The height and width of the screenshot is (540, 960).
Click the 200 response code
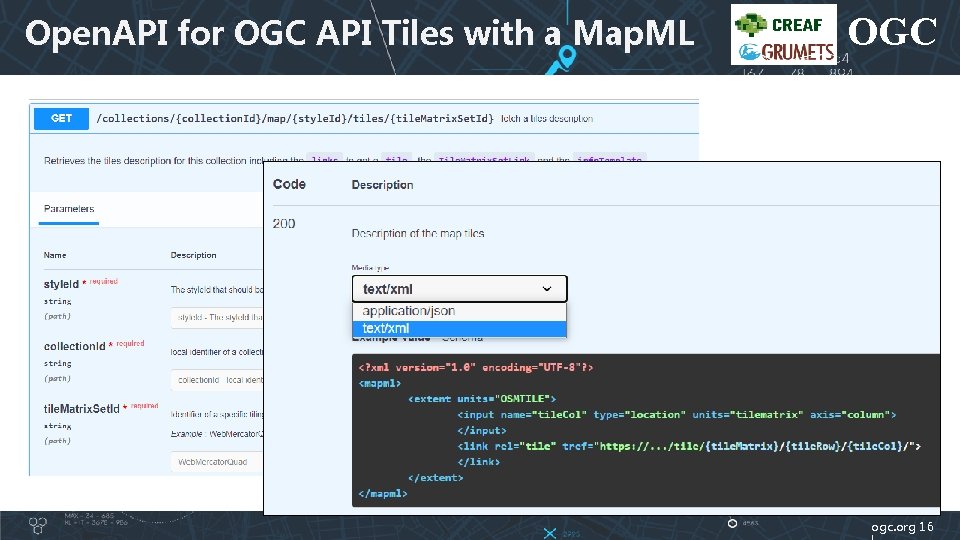pos(284,223)
